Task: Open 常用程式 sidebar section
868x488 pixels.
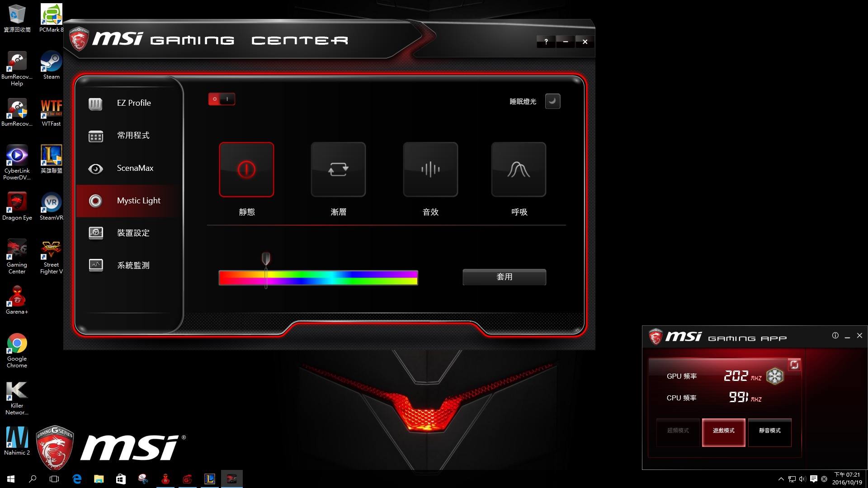Action: [x=129, y=136]
